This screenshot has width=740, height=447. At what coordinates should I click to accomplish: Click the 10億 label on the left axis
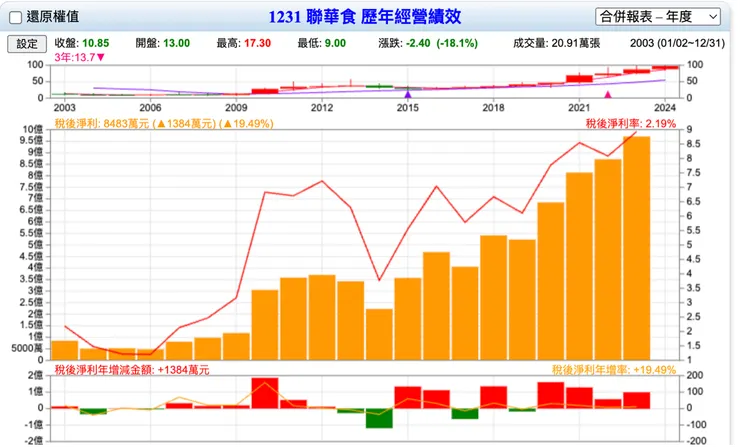pos(33,129)
